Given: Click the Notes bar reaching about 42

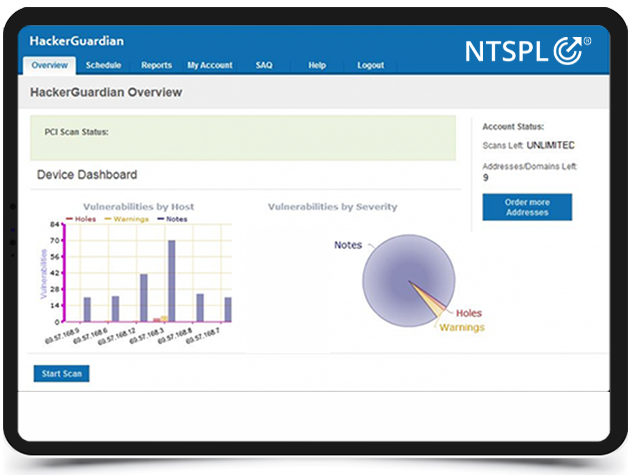Looking at the screenshot, I should [x=143, y=298].
